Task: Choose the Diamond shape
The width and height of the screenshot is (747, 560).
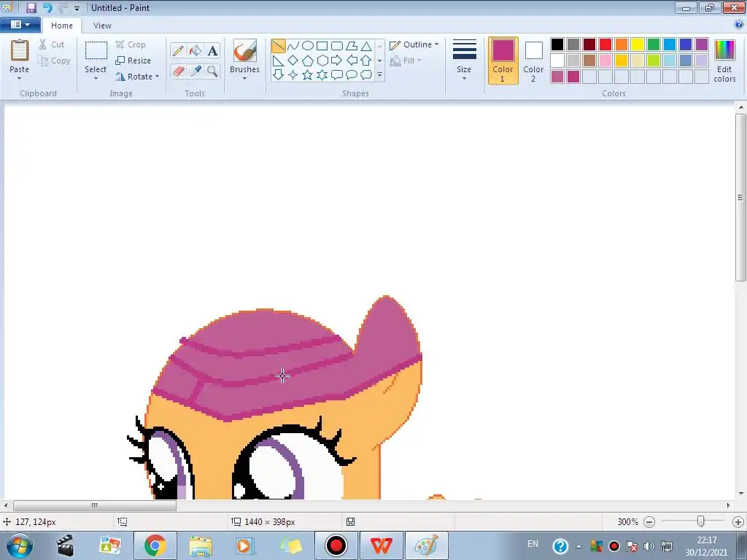Action: tap(293, 61)
